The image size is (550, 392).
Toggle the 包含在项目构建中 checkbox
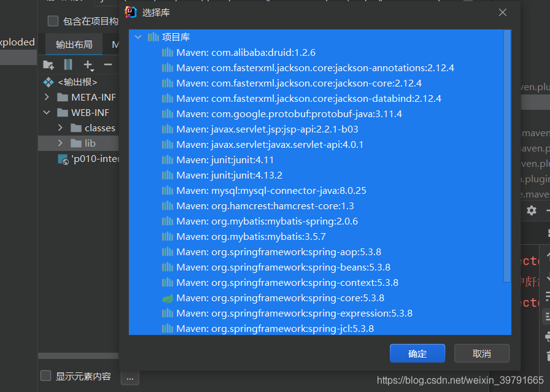click(53, 21)
